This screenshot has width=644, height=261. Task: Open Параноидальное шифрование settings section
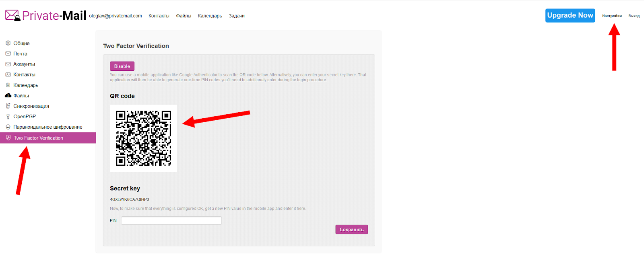point(48,127)
